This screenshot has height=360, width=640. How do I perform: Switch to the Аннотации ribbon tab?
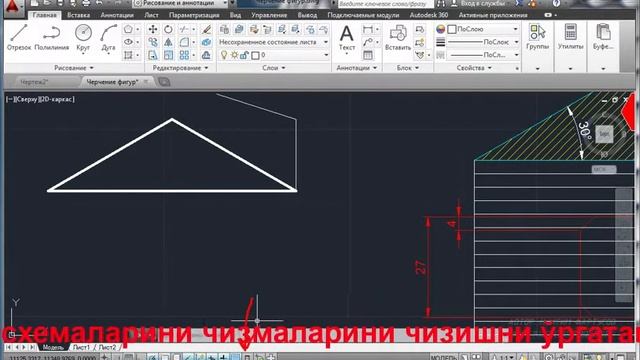click(x=117, y=15)
